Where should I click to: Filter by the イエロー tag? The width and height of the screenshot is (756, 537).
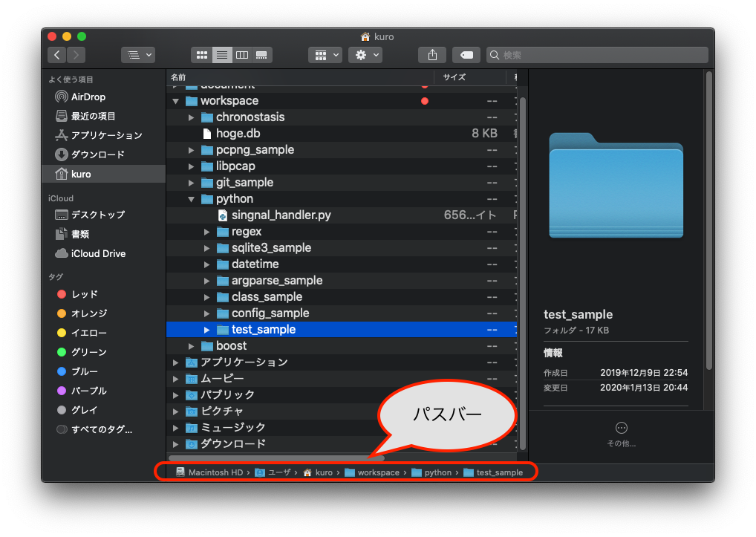tap(103, 333)
